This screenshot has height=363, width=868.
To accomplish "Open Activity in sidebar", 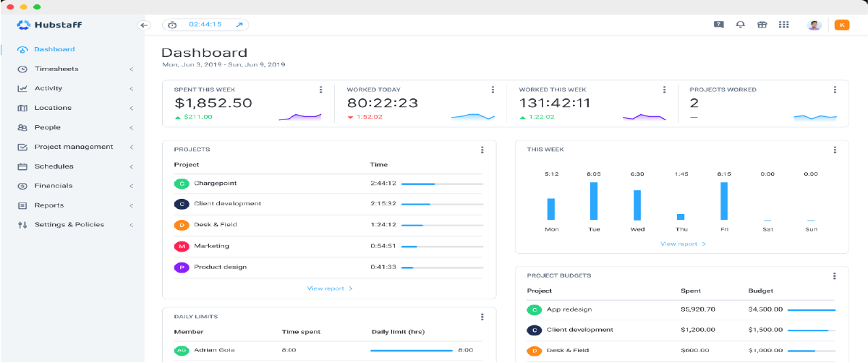I will pos(48,88).
